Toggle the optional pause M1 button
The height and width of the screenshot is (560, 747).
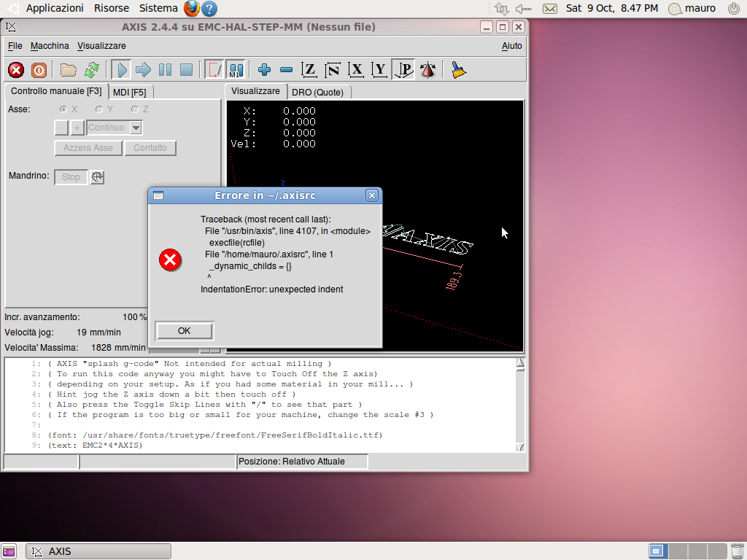[x=236, y=70]
